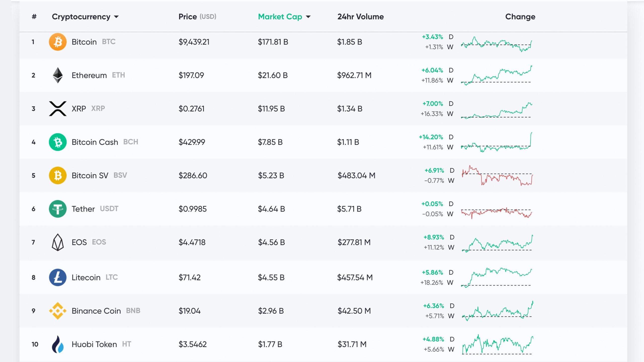Click Huobi Token market cap $1.77 B

point(270,344)
